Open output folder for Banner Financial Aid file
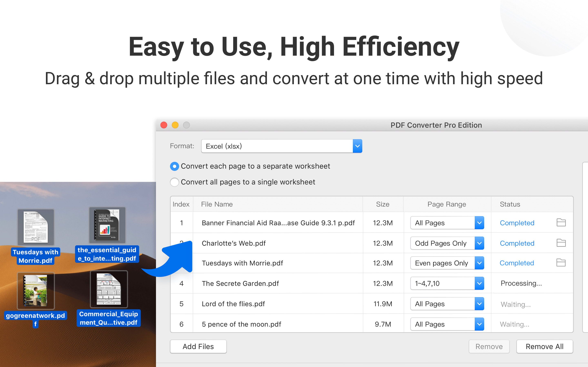The width and height of the screenshot is (588, 367). click(561, 223)
